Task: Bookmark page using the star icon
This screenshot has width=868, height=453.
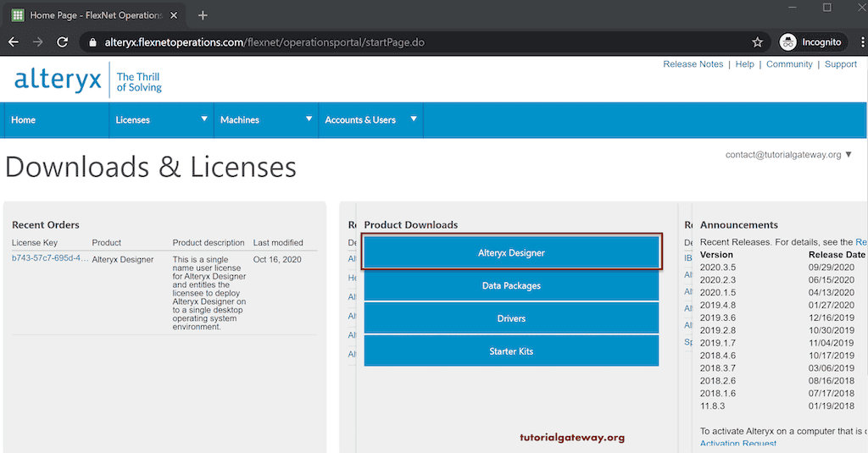Action: click(x=757, y=42)
